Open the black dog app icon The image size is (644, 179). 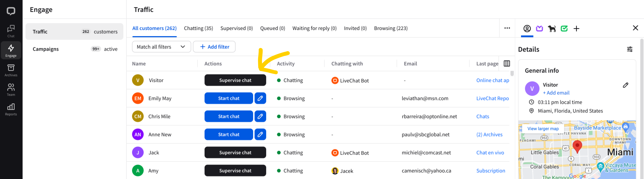(x=552, y=29)
